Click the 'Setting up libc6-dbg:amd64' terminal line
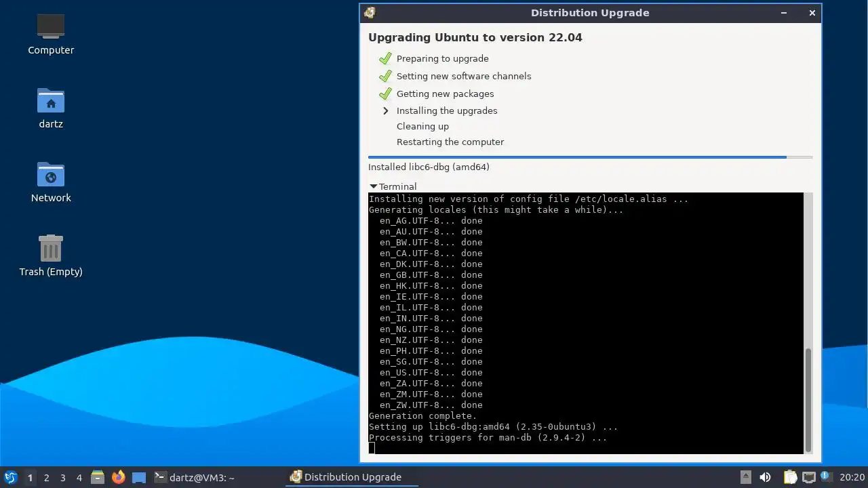The image size is (868, 488). pos(494,427)
